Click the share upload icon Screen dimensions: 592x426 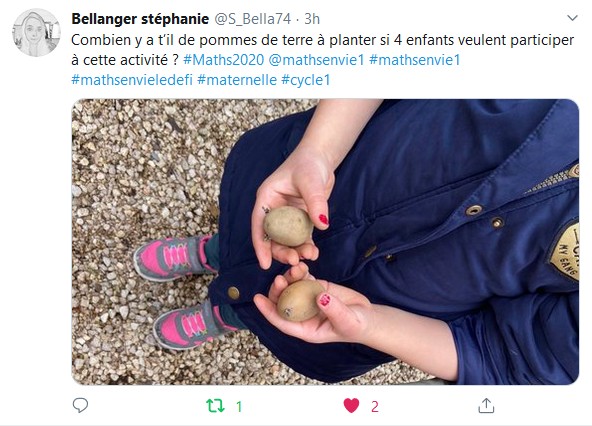point(486,406)
